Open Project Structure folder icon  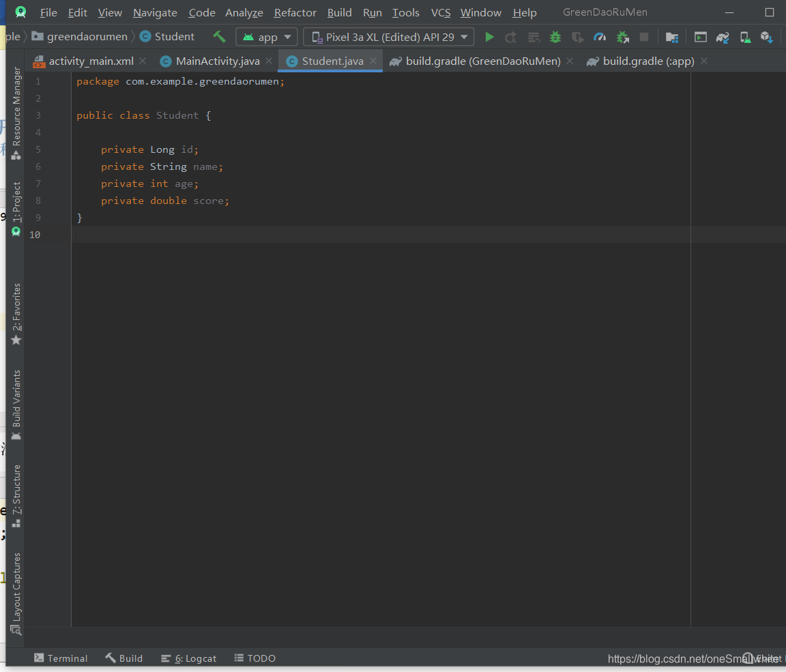[671, 37]
